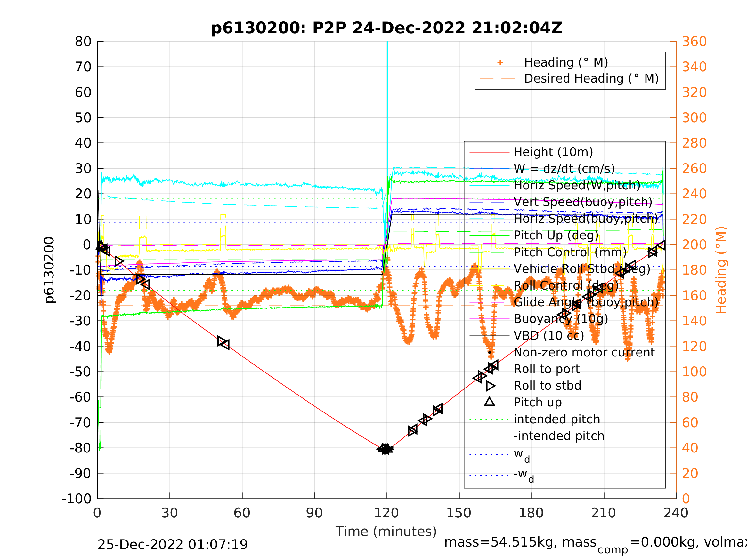747x560 pixels.
Task: Click the 'Roll to stbd' legend entry
Action: pos(547,386)
